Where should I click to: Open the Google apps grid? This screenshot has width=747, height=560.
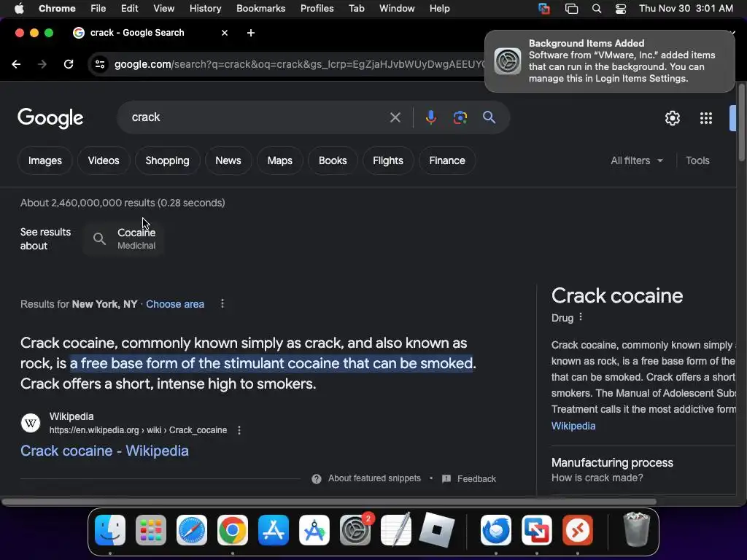tap(706, 118)
